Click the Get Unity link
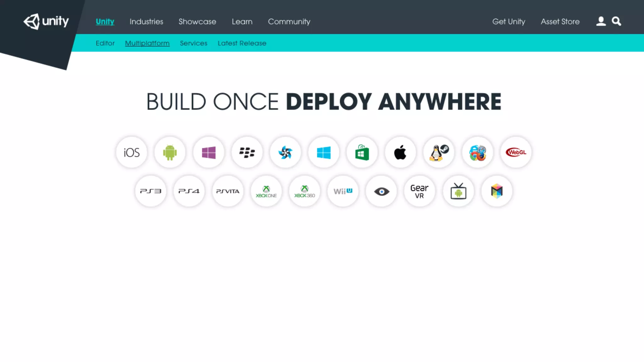Viewport: 644px width, 362px height. pyautogui.click(x=508, y=21)
